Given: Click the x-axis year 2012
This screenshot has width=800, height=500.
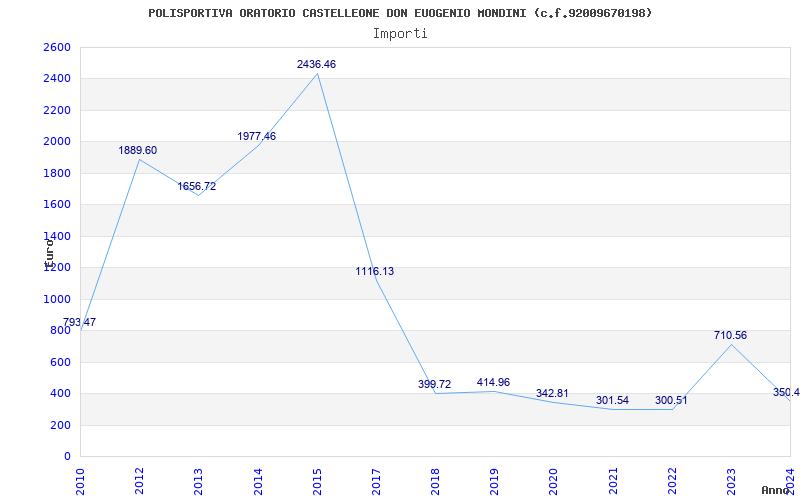Looking at the screenshot, I should tap(139, 482).
